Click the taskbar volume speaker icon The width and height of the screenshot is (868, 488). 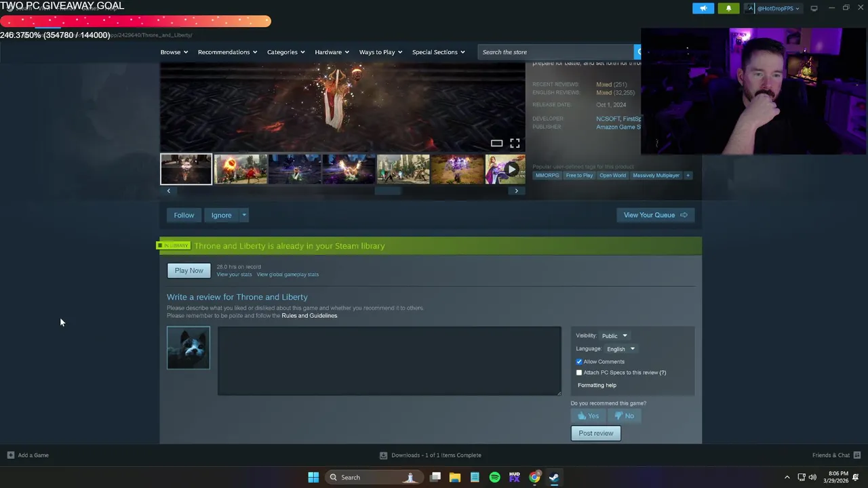[812, 477]
